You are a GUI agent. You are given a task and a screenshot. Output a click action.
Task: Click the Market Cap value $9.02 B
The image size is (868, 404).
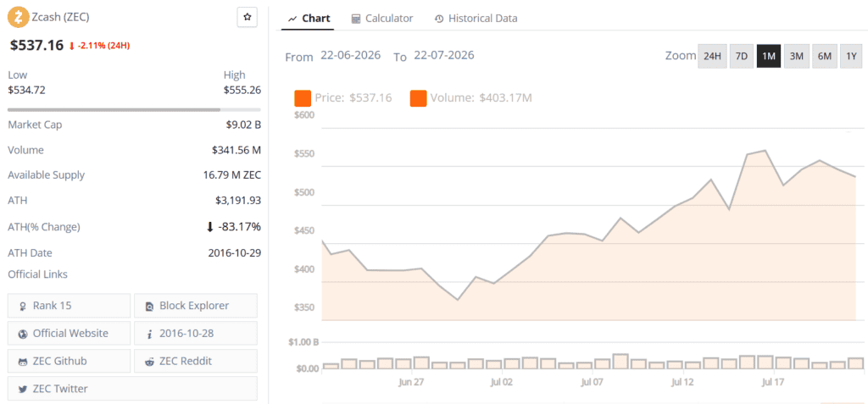pyautogui.click(x=243, y=125)
